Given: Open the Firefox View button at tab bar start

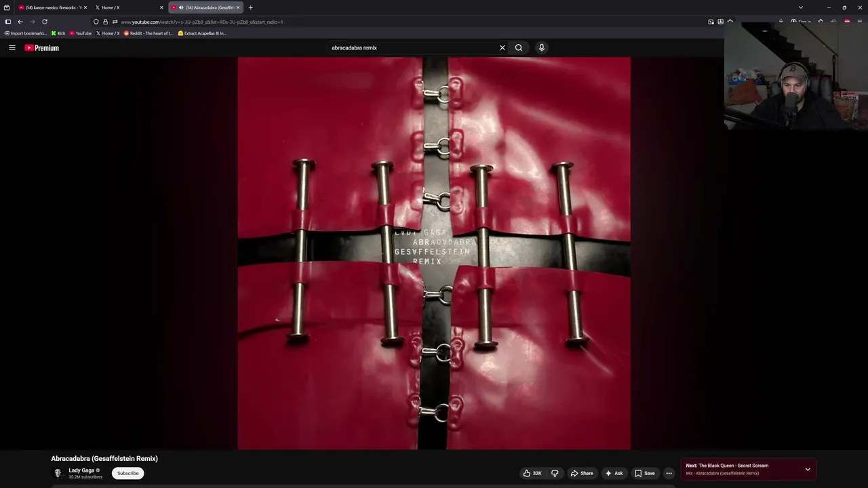Looking at the screenshot, I should pyautogui.click(x=7, y=7).
